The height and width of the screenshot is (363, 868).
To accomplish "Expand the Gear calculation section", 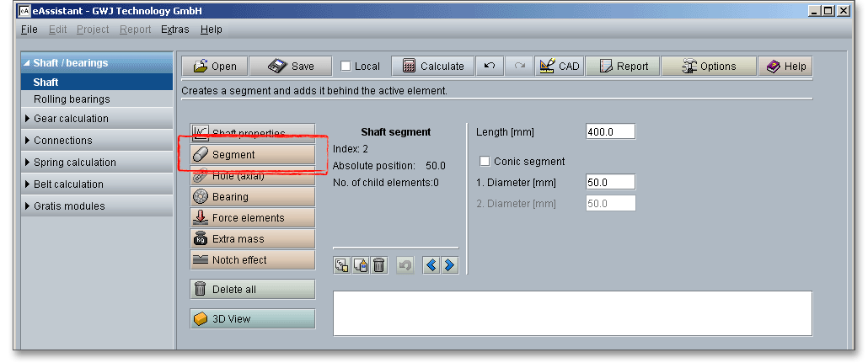I will click(x=71, y=119).
